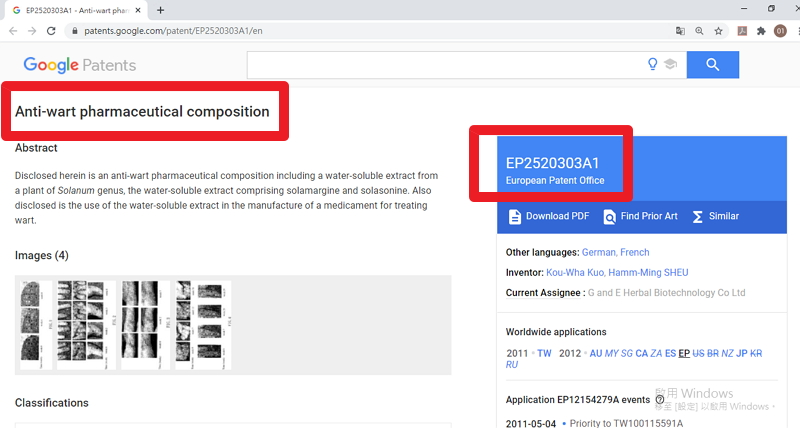Select the TW worldwide application link
Image resolution: width=800 pixels, height=428 pixels.
[x=544, y=353]
